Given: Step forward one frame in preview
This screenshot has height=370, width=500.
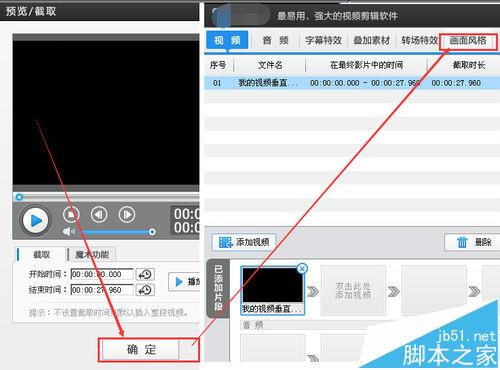Looking at the screenshot, I should [x=127, y=215].
